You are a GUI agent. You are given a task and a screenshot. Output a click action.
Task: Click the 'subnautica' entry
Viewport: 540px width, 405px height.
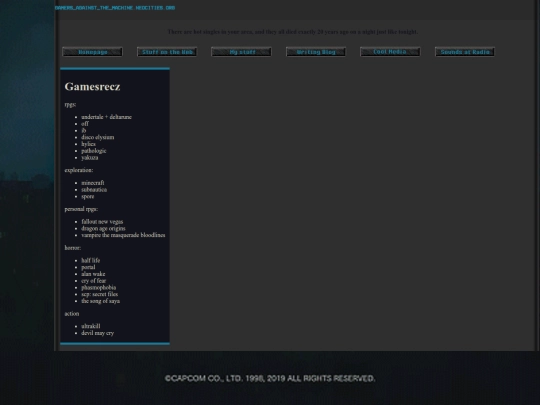(x=94, y=190)
